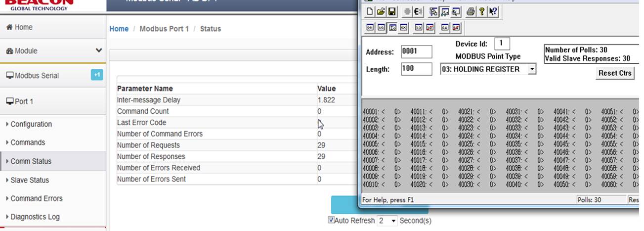Click the Address input field
The height and width of the screenshot is (231, 644).
(x=416, y=51)
